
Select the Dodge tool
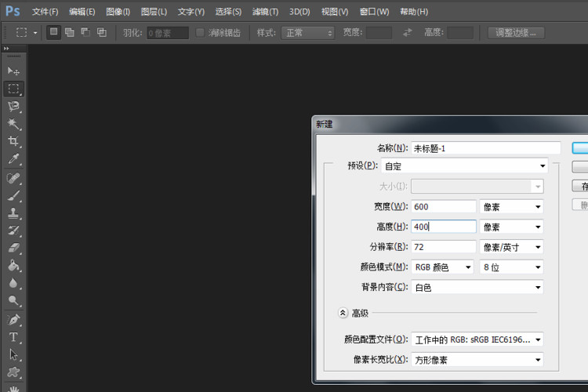(x=13, y=300)
